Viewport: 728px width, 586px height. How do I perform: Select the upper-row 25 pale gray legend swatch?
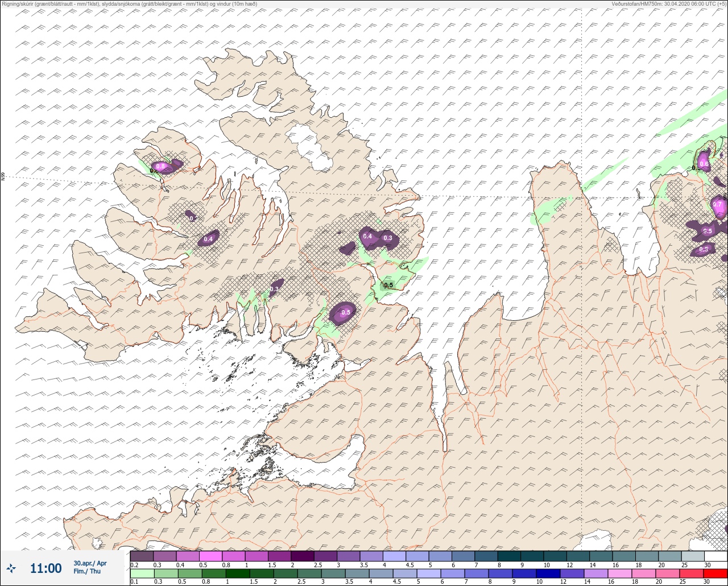[693, 556]
